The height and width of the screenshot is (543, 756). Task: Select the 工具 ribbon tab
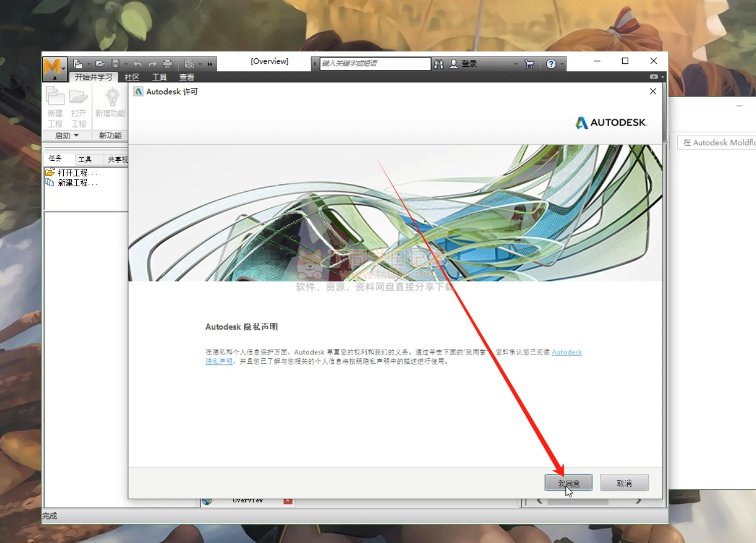coord(159,77)
